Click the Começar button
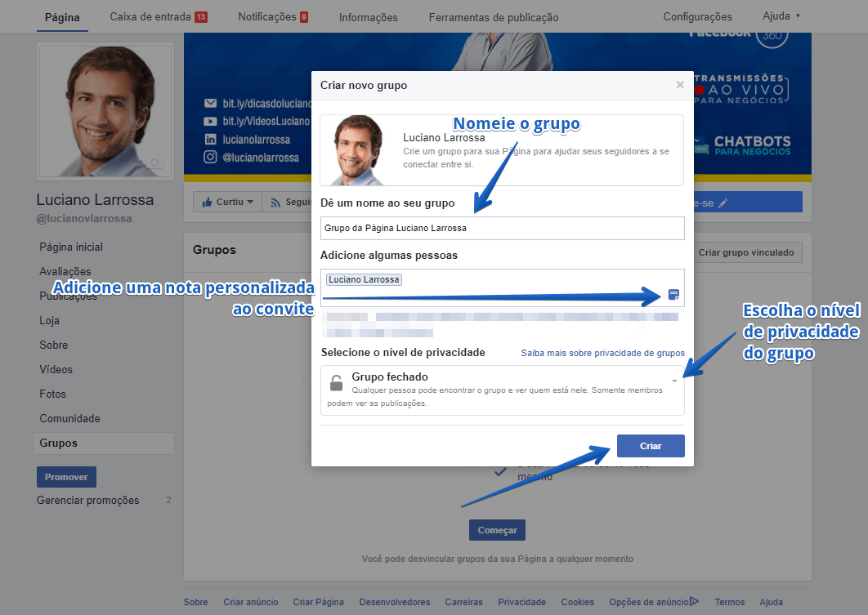Screen dimensions: 868x615 [x=497, y=530]
